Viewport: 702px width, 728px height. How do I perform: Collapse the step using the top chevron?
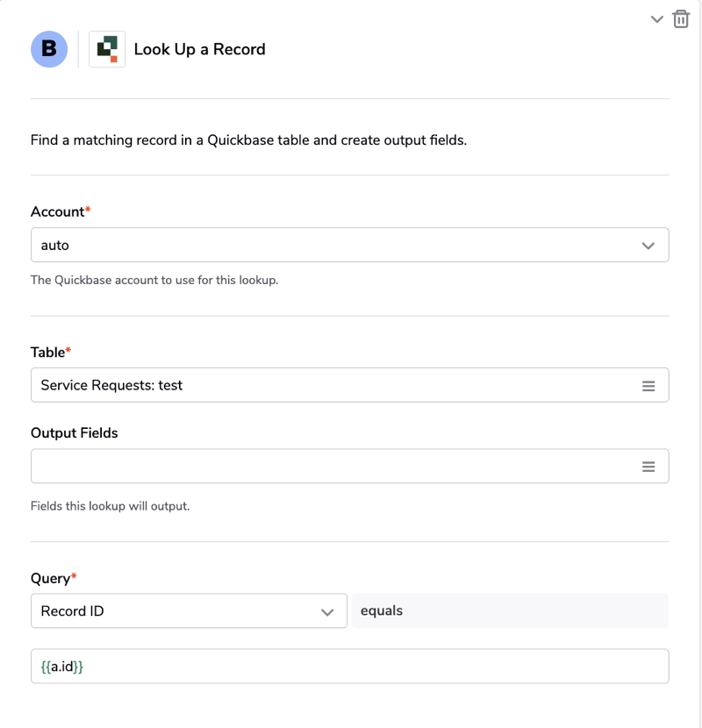coord(656,18)
